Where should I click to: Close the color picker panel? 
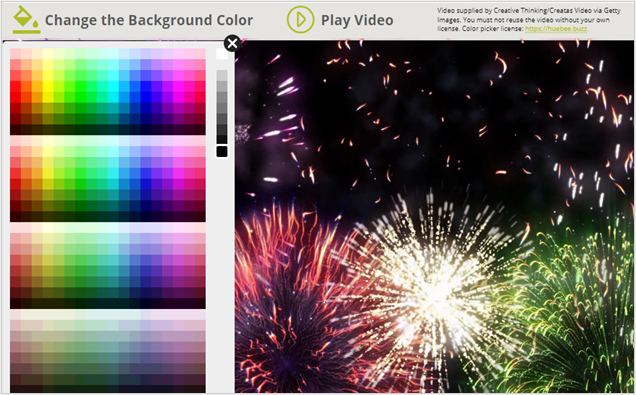click(232, 43)
